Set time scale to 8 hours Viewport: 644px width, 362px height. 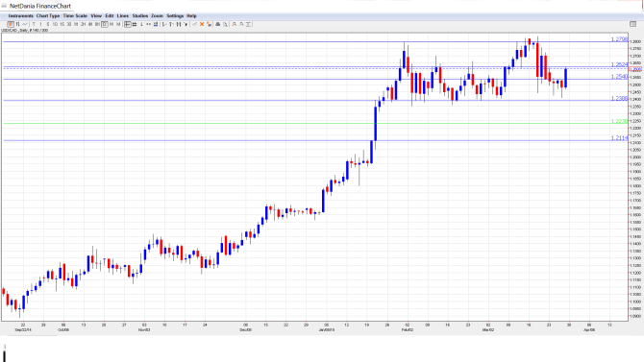click(97, 25)
